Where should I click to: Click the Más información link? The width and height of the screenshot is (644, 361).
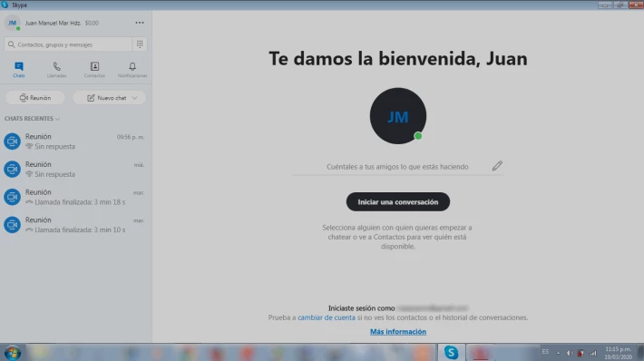[398, 331]
